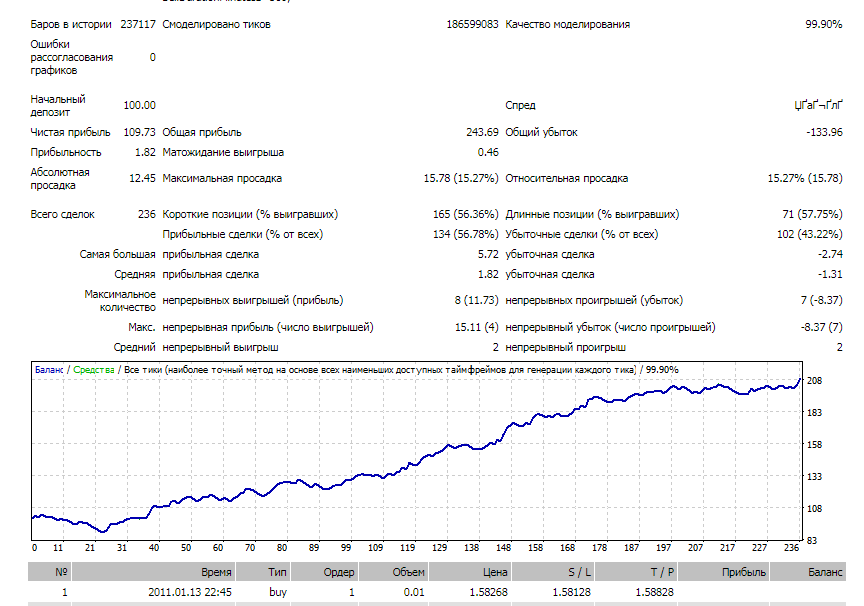Select the take profit cell 1.58828

[655, 592]
